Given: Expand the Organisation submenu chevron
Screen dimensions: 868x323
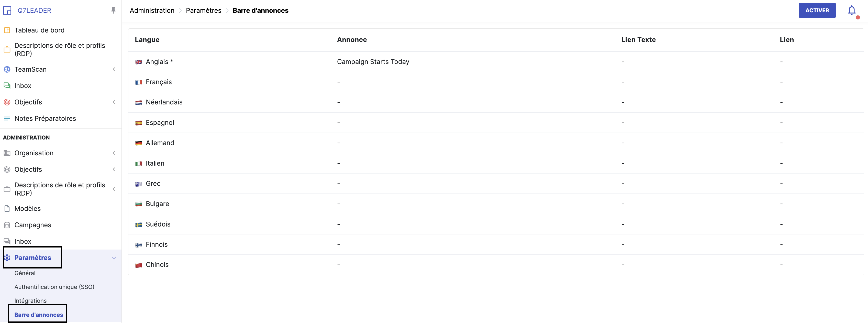Looking at the screenshot, I should pyautogui.click(x=114, y=153).
